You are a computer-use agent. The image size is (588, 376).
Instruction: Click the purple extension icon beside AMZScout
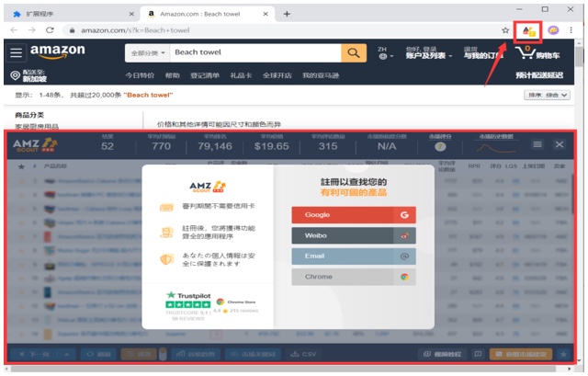[x=553, y=30]
